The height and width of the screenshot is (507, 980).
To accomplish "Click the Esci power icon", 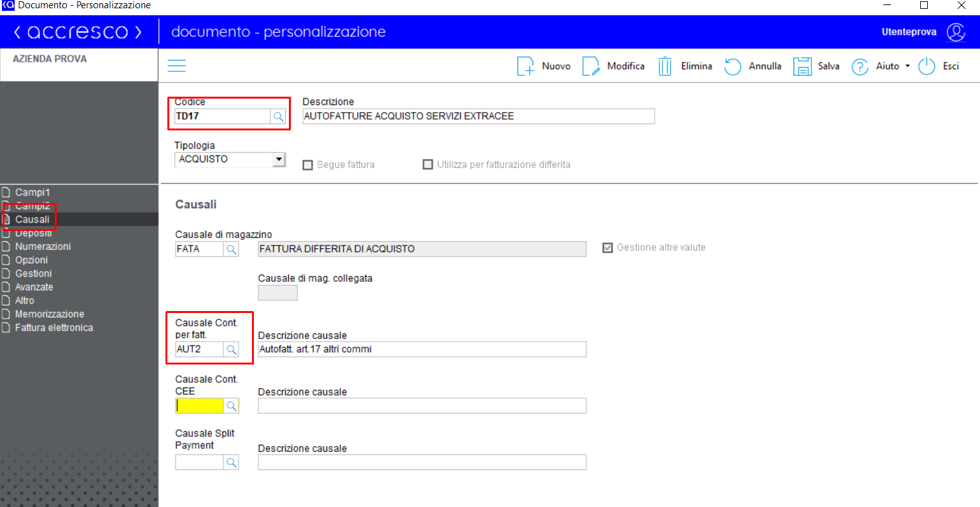I will (927, 66).
